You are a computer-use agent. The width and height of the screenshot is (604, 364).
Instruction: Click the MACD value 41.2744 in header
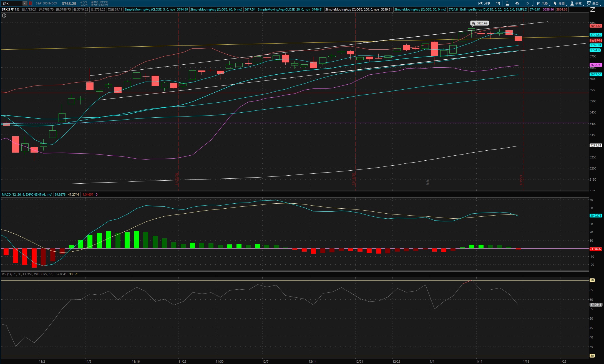[x=73, y=194]
